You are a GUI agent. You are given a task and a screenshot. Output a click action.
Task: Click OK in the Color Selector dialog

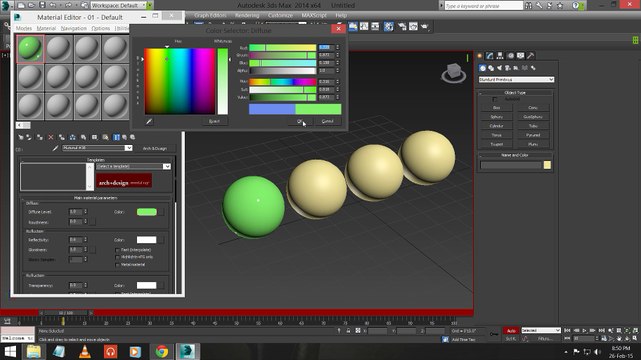click(300, 121)
